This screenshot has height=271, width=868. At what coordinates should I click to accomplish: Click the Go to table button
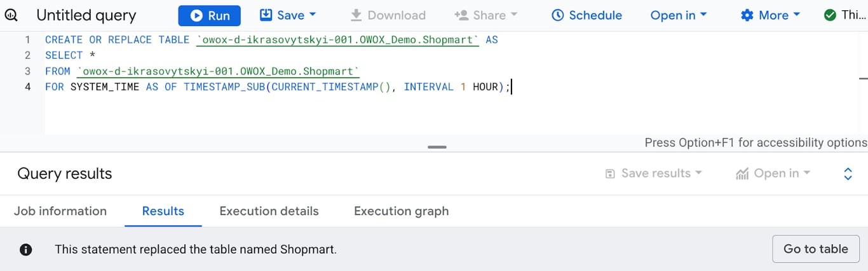tap(816, 249)
